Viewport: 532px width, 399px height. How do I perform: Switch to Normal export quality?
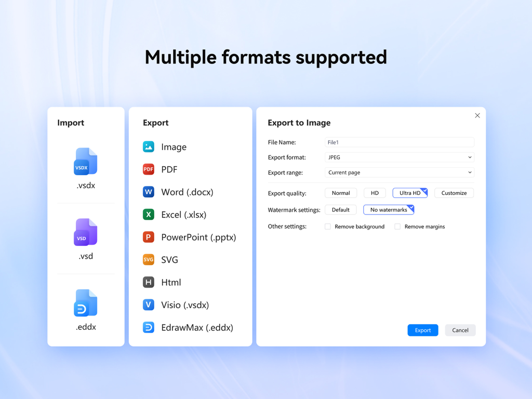click(341, 193)
